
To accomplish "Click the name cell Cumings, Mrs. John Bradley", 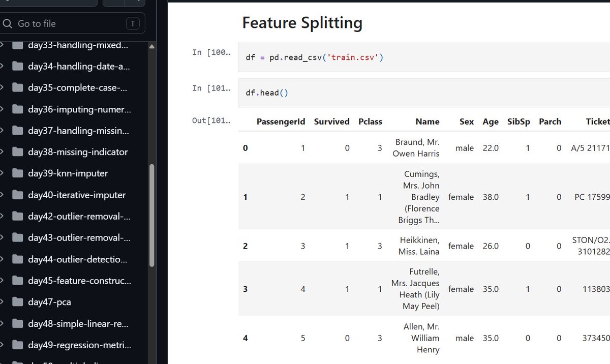I will (x=419, y=197).
